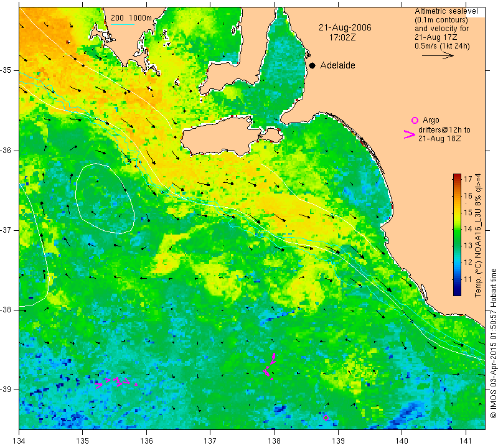Click the magenta drifter arrow legend symbol

410,134
